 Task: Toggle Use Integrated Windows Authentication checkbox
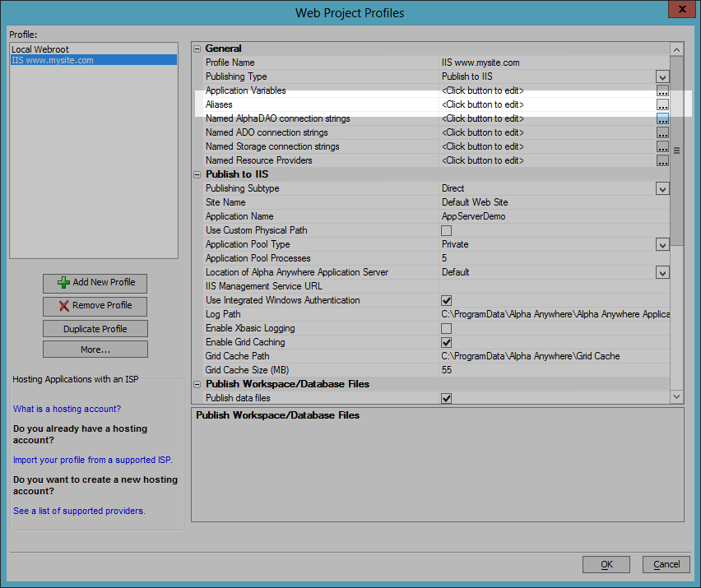point(446,300)
